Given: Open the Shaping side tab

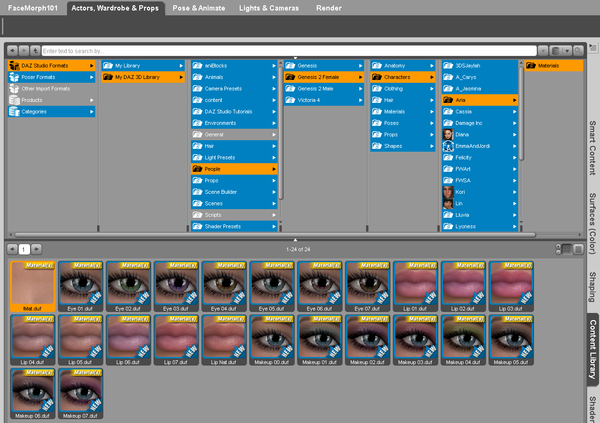Looking at the screenshot, I should (x=592, y=287).
